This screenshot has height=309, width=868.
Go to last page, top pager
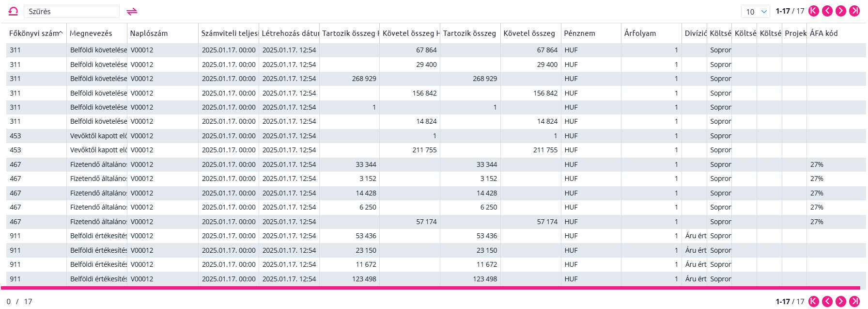click(854, 11)
